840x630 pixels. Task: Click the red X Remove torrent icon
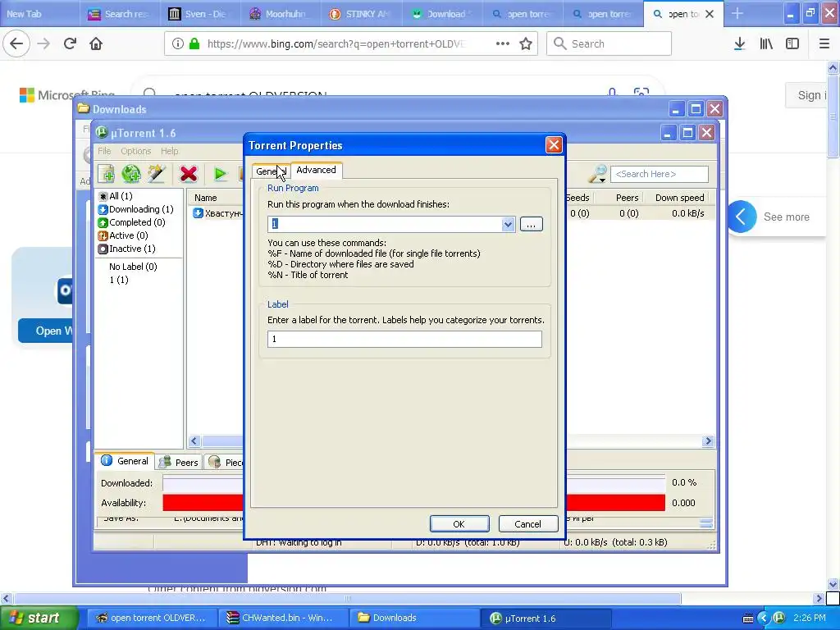[x=189, y=174]
